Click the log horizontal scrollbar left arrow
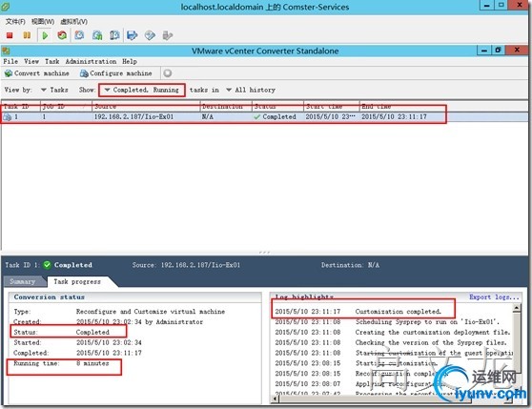 pyautogui.click(x=275, y=399)
